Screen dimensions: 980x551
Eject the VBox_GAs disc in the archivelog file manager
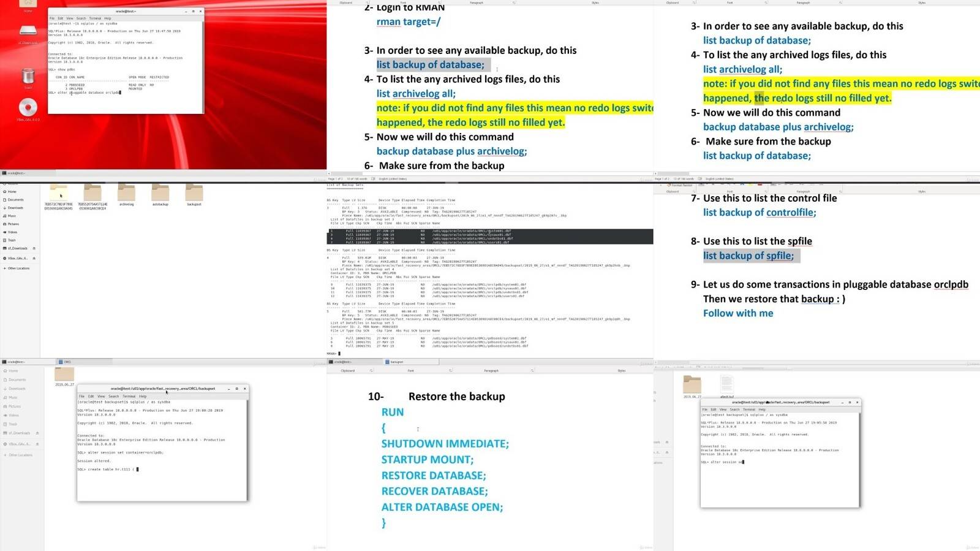[34, 258]
